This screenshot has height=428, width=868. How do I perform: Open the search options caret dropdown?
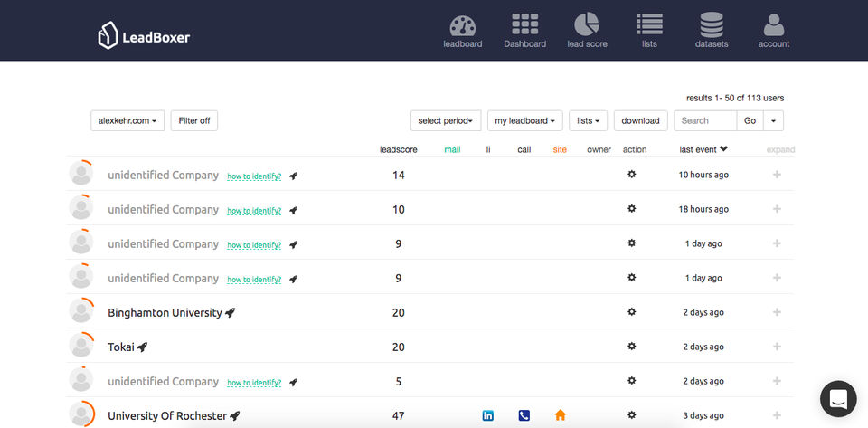pyautogui.click(x=773, y=120)
